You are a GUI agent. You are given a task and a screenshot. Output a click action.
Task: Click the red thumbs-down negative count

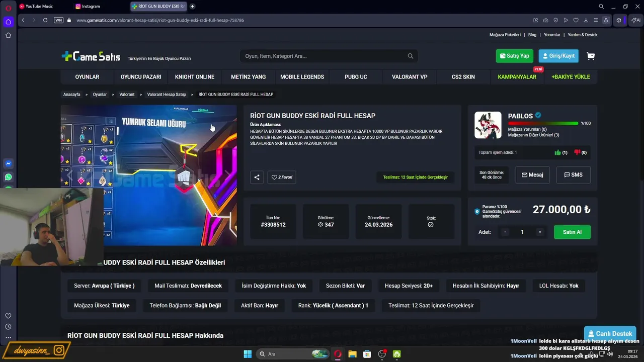[x=580, y=152]
